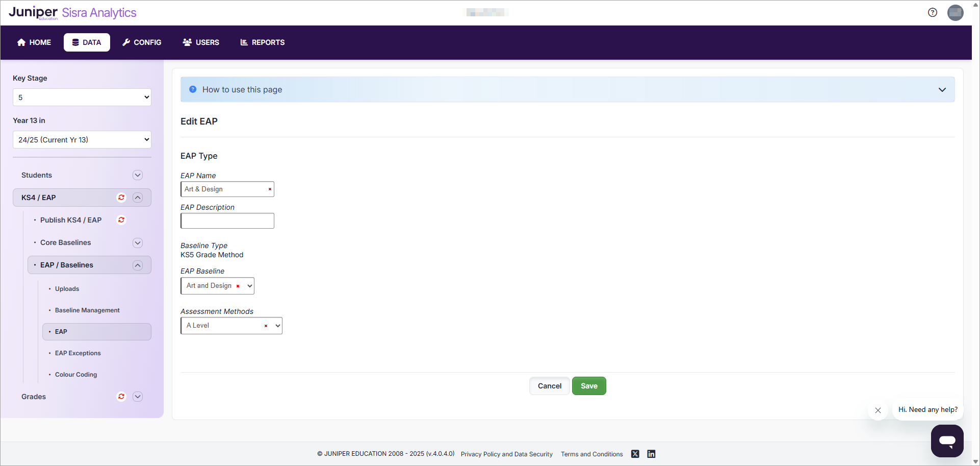This screenshot has width=980, height=466.
Task: Open the chat support bubble icon
Action: pos(947,440)
